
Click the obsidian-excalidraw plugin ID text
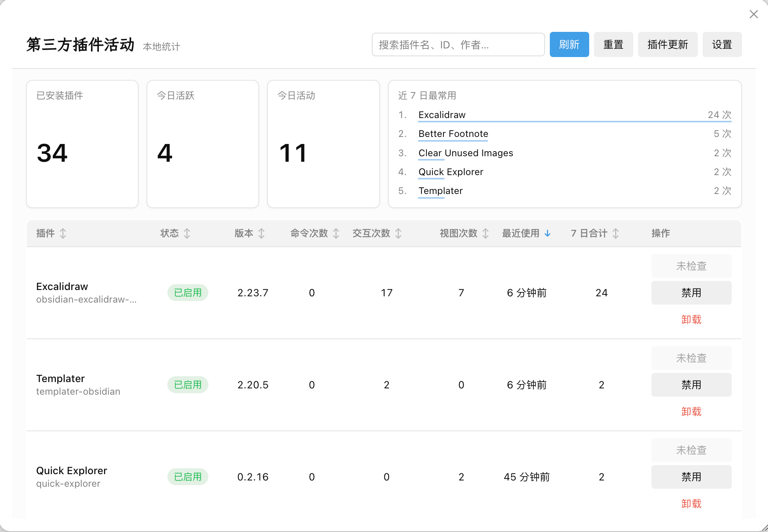(86, 299)
